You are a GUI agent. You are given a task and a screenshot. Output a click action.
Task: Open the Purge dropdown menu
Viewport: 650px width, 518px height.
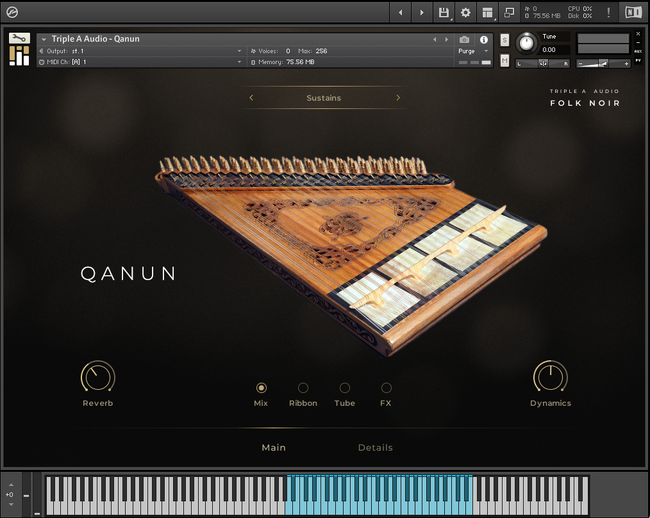coord(470,50)
